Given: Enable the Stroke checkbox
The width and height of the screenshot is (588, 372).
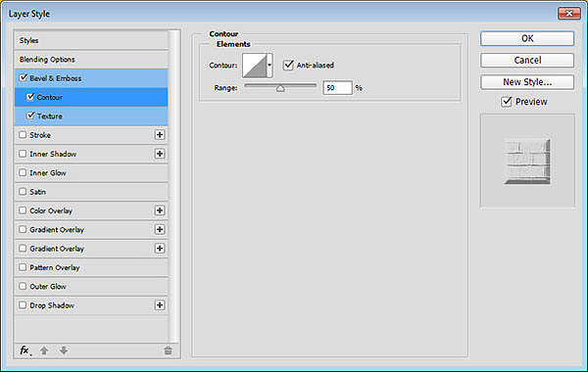Looking at the screenshot, I should [x=23, y=134].
